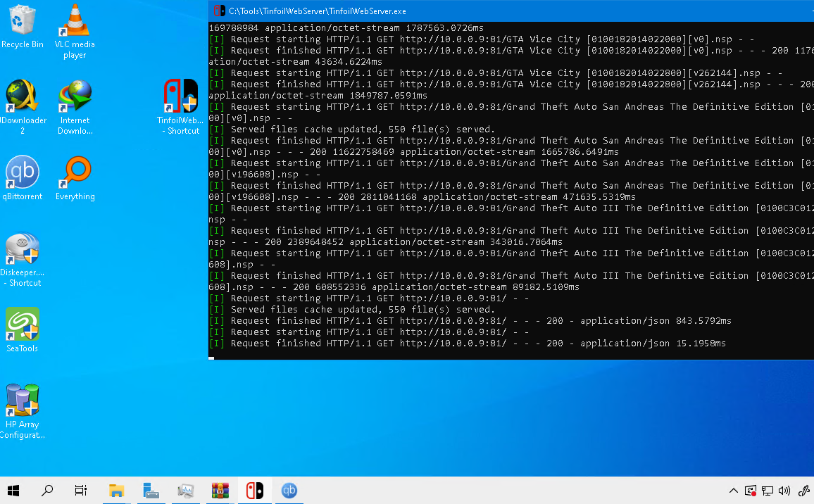Select the SeaTools desktop shortcut
Image resolution: width=814 pixels, height=504 pixels.
click(x=23, y=330)
